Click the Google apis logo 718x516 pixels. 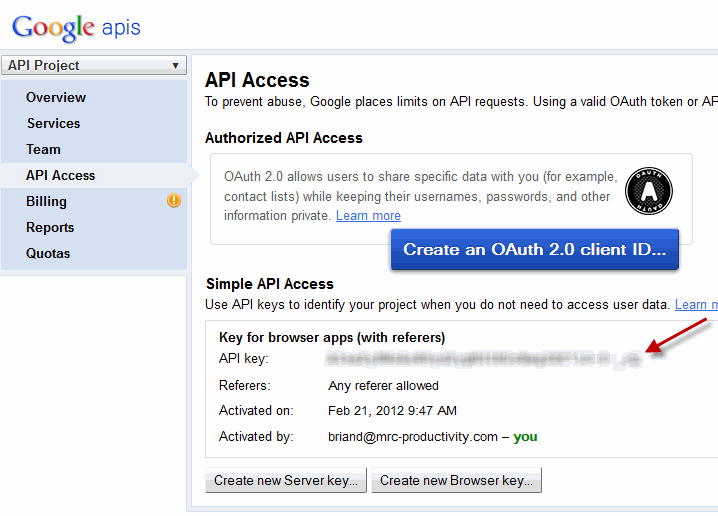[76, 28]
